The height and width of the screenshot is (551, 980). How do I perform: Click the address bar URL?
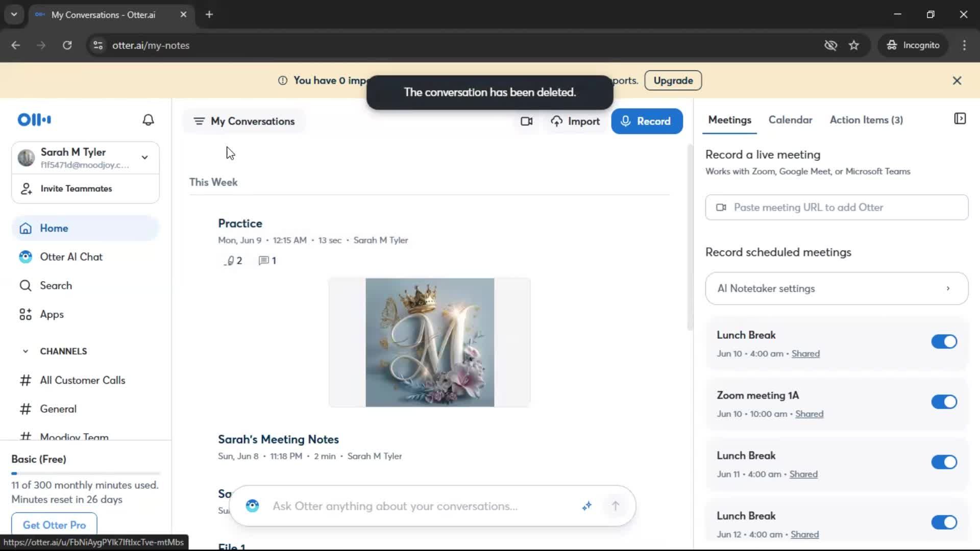(x=151, y=45)
